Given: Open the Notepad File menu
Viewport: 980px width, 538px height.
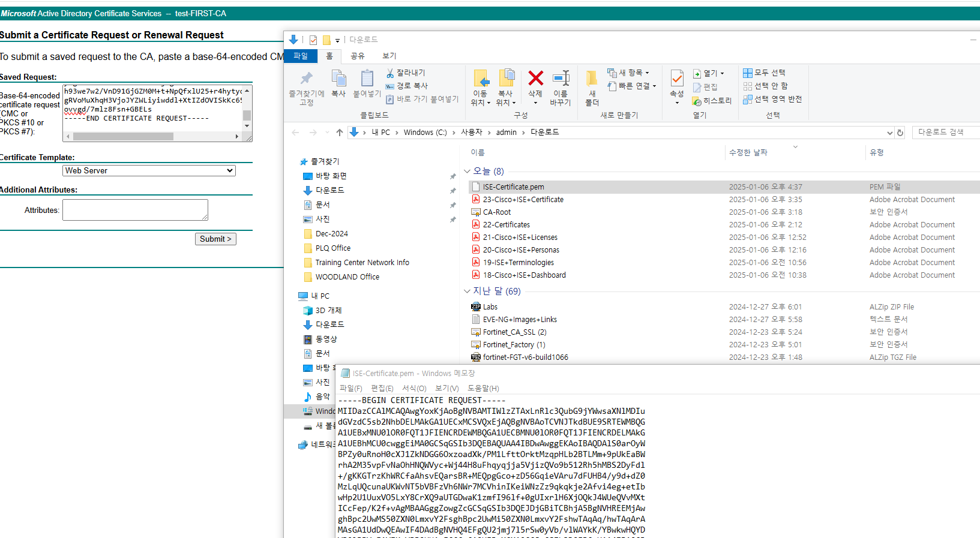Looking at the screenshot, I should click(351, 389).
